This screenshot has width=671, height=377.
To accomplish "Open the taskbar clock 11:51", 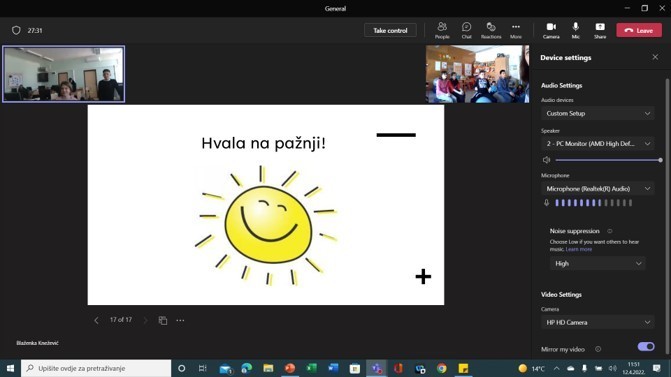I will (634, 368).
